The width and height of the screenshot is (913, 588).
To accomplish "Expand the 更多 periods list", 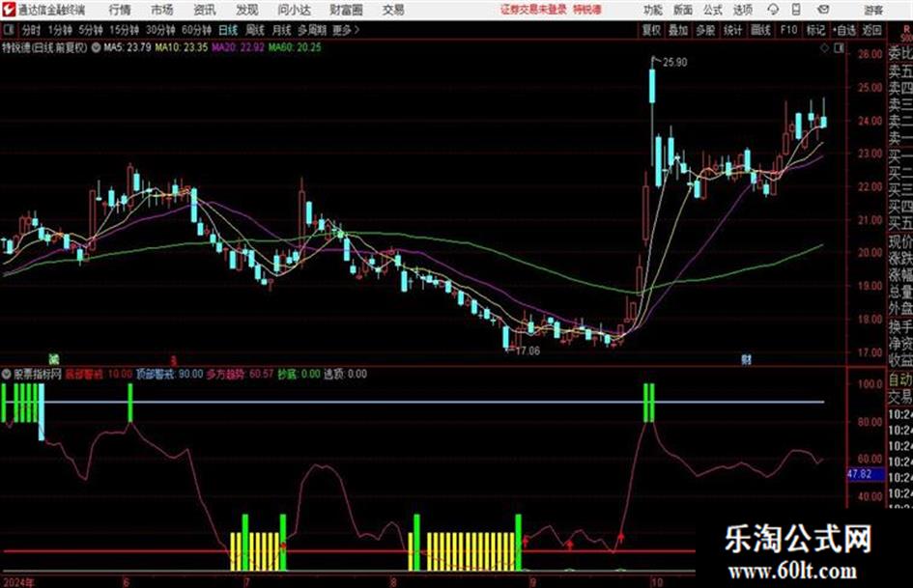I will pyautogui.click(x=346, y=30).
